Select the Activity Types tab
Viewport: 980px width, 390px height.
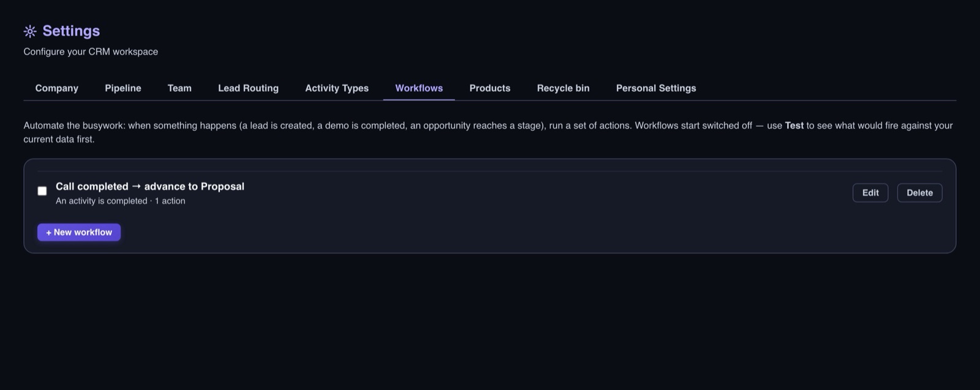337,88
